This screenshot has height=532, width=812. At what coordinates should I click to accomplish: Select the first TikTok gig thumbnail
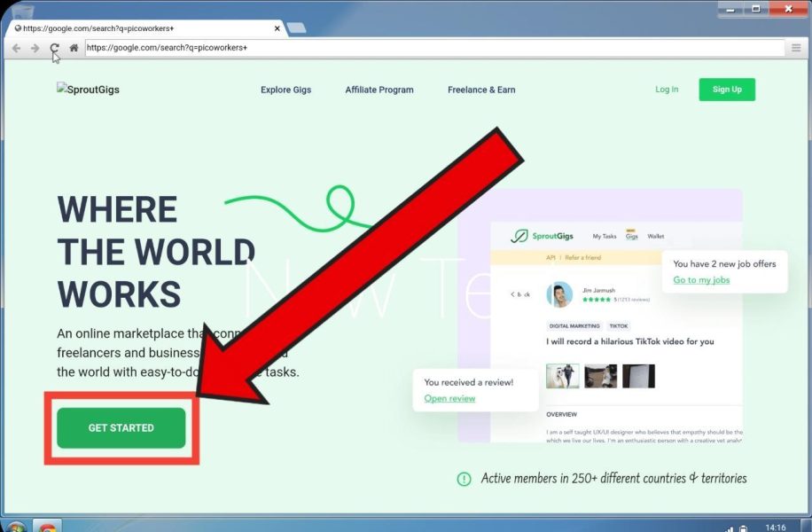562,376
